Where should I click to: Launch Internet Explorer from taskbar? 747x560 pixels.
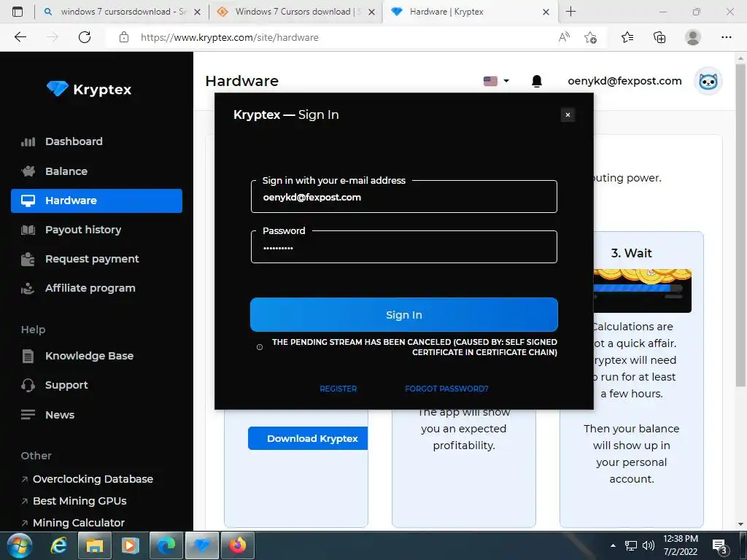click(58, 545)
